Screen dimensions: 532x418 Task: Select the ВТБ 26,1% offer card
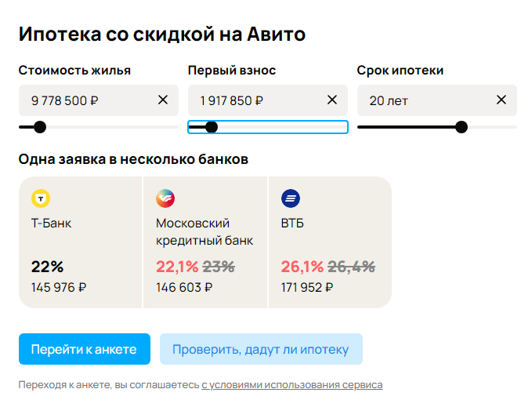point(330,242)
